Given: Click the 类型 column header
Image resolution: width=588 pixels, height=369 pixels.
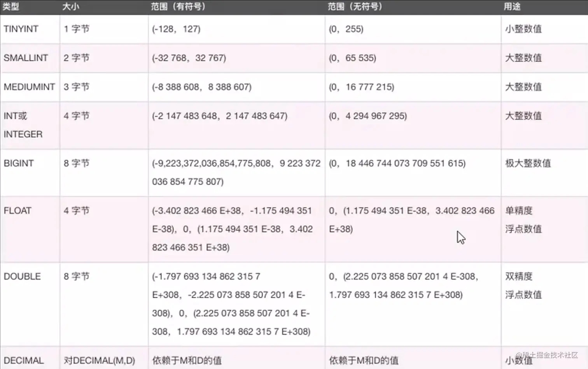Looking at the screenshot, I should pyautogui.click(x=10, y=7).
